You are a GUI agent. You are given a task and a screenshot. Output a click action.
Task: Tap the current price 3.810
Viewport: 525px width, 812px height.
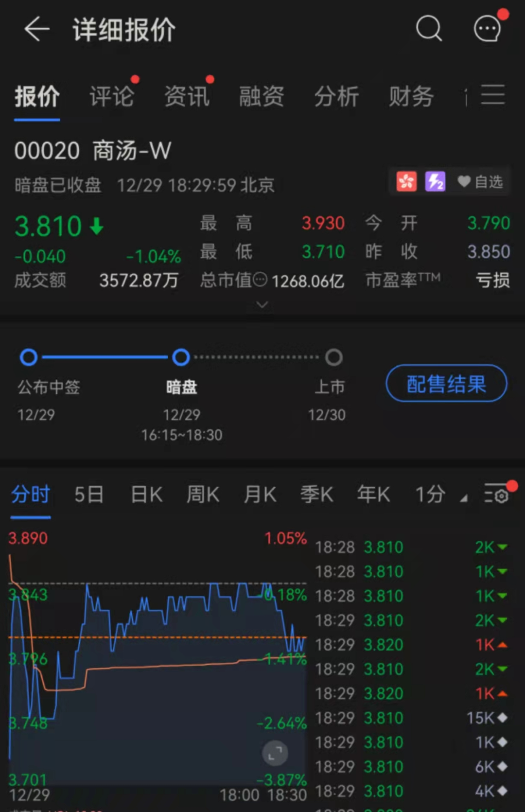click(x=48, y=226)
